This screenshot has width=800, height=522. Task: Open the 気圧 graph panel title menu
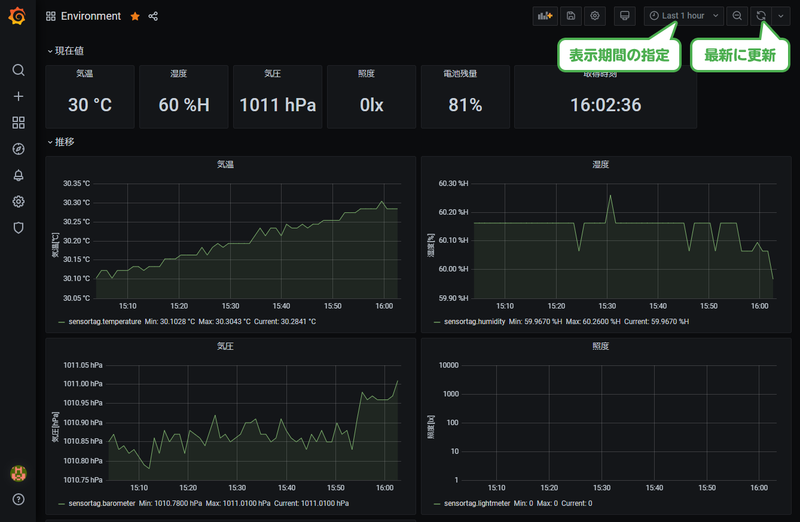[226, 346]
